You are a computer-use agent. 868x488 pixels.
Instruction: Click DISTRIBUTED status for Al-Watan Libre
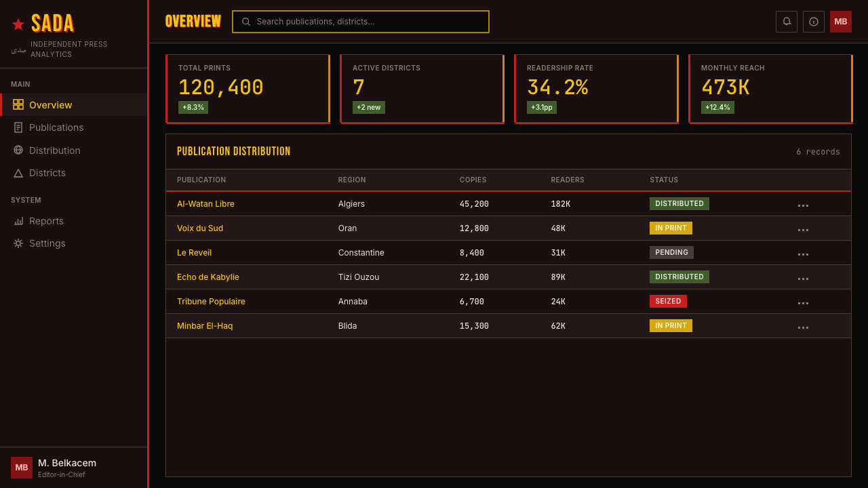(679, 204)
